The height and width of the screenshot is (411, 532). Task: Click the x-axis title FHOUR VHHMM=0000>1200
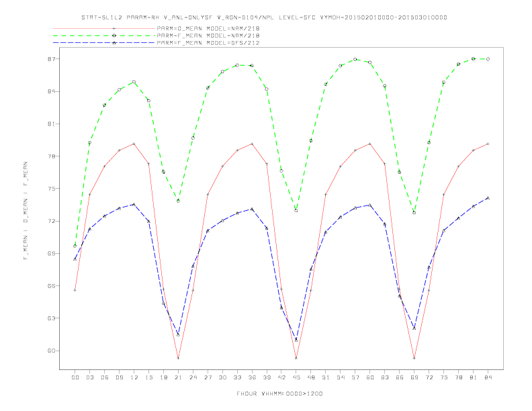(279, 394)
